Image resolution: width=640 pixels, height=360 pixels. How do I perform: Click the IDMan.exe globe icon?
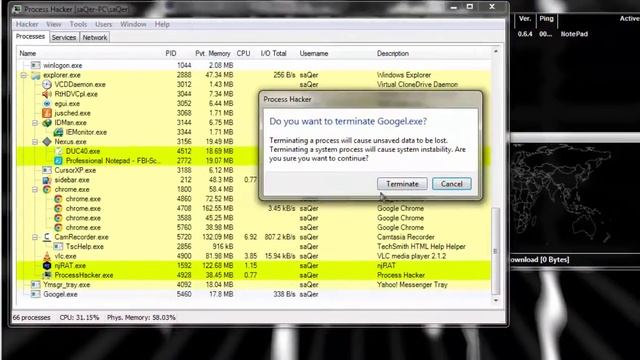[47, 122]
